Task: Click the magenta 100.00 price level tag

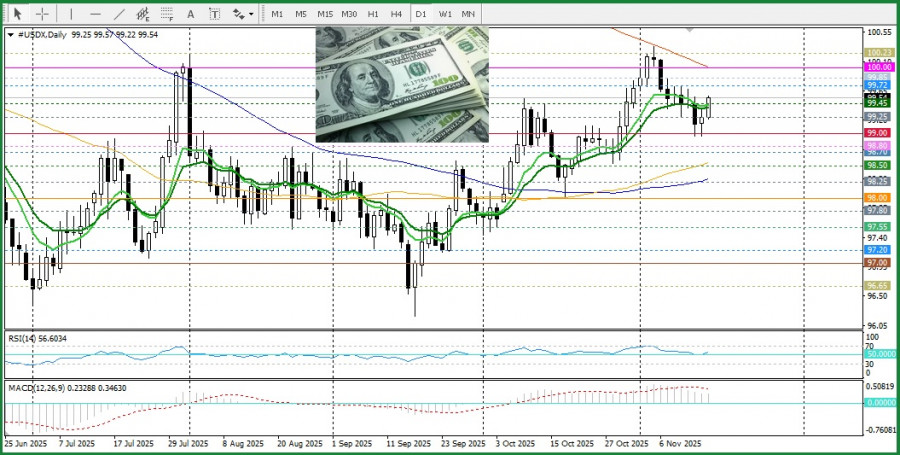Action: point(878,67)
